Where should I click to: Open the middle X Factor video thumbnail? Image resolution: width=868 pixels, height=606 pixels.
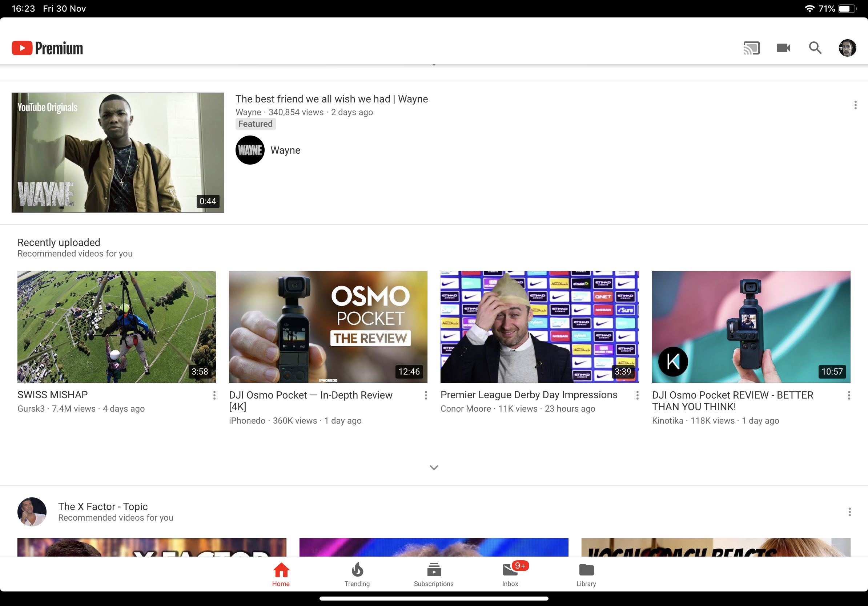pyautogui.click(x=434, y=547)
